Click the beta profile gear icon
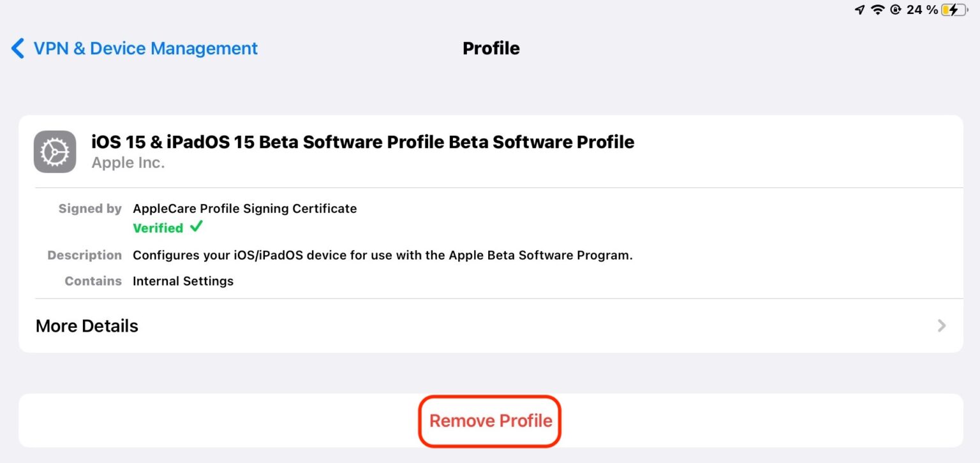 pos(55,152)
